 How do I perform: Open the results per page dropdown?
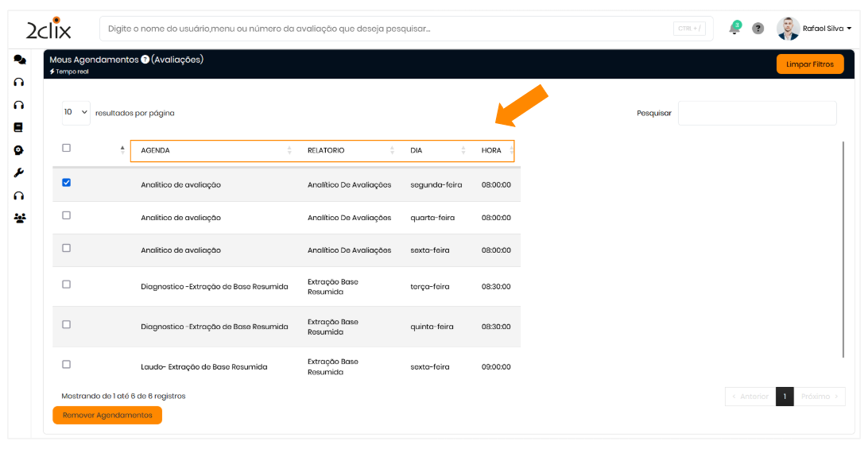(x=76, y=113)
